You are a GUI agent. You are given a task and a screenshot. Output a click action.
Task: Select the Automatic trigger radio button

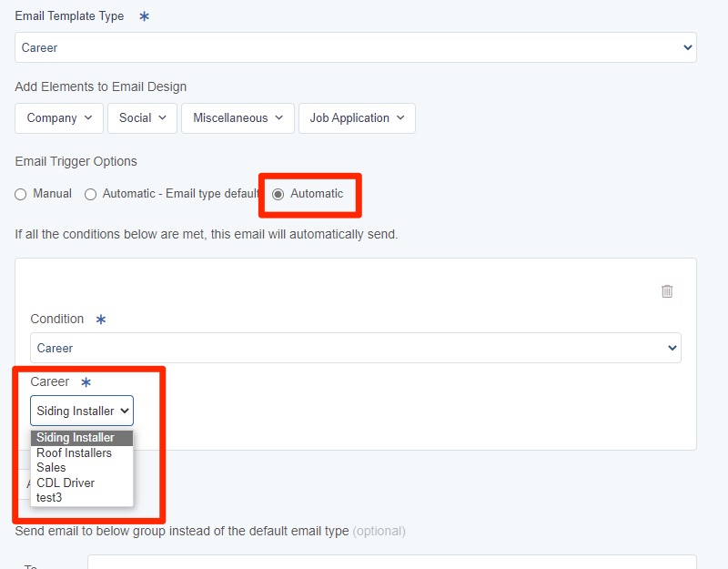(278, 194)
